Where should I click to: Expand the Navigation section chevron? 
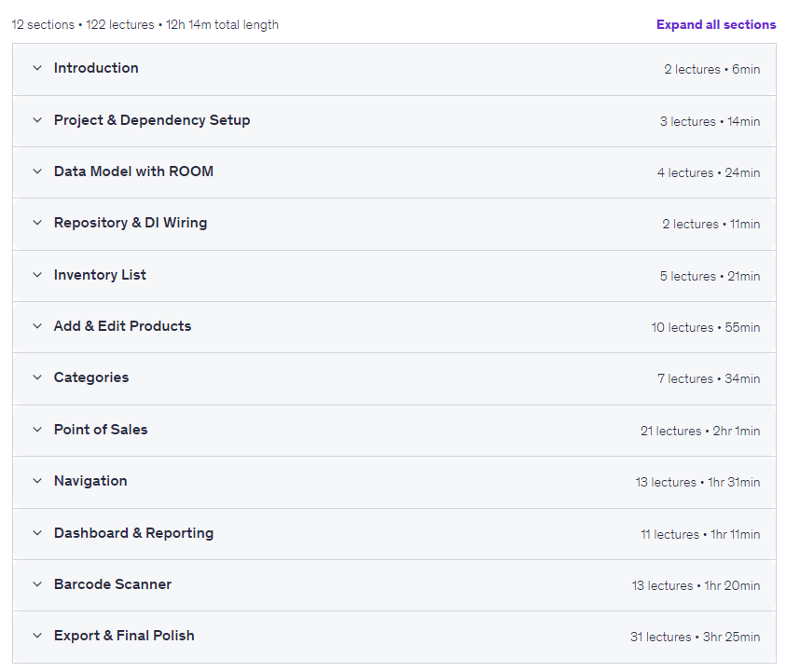tap(37, 481)
